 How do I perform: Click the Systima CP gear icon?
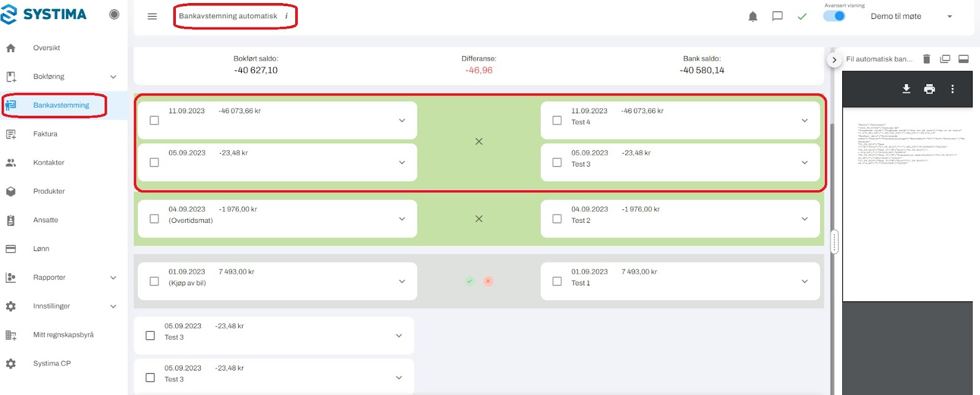tap(11, 364)
